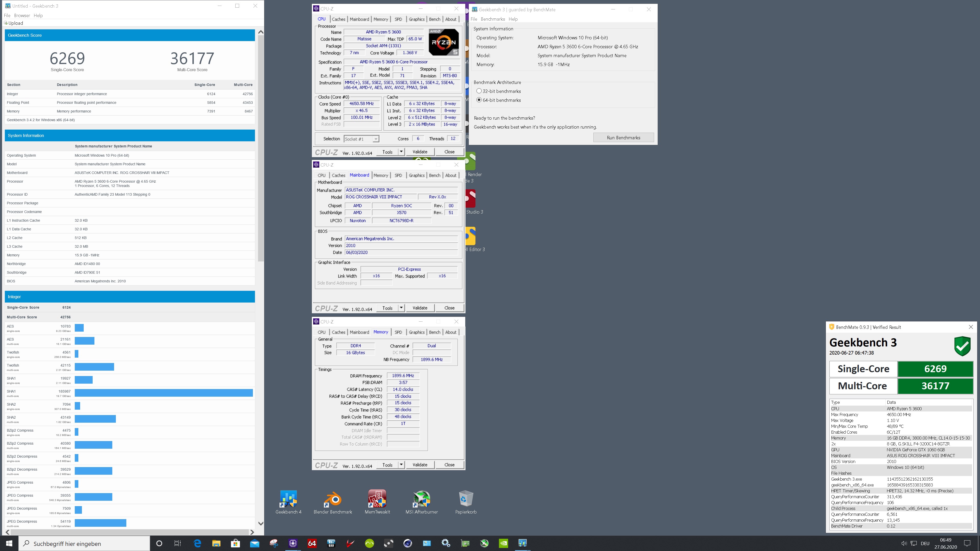Click the green verified shield in BenchMate
Viewport: 980px width, 551px height.
(962, 346)
